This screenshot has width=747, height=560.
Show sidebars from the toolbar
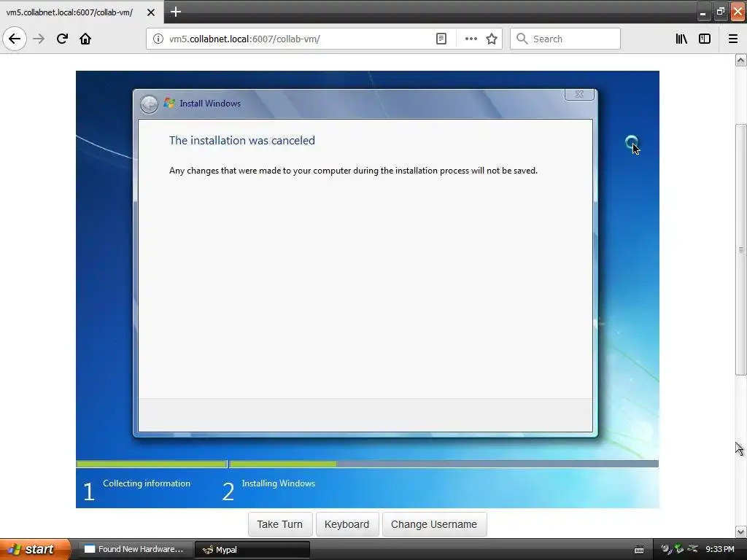[x=705, y=39]
